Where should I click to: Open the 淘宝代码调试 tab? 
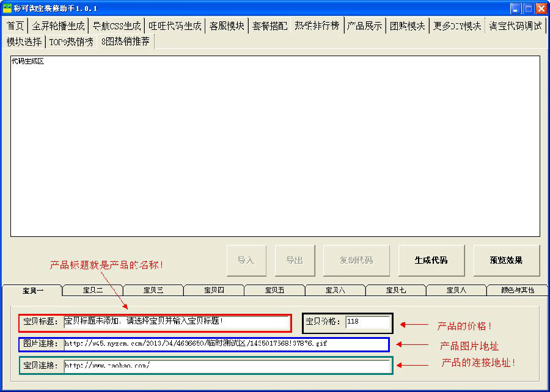[515, 26]
